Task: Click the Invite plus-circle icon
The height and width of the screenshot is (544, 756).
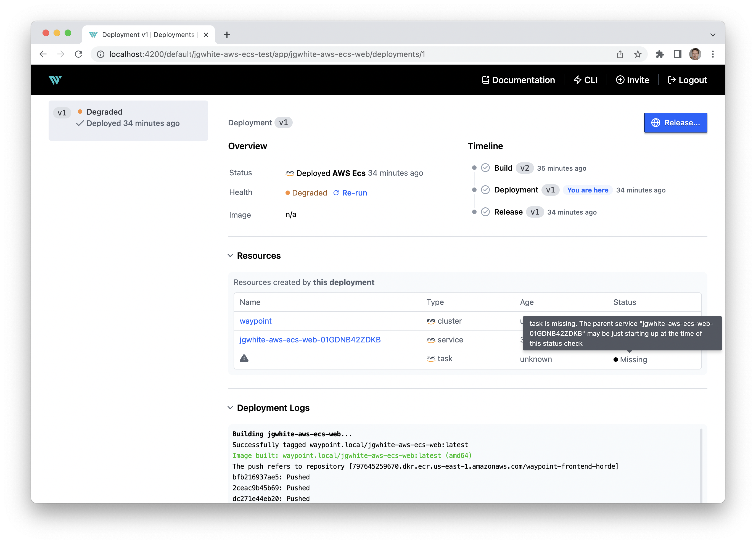Action: tap(620, 80)
